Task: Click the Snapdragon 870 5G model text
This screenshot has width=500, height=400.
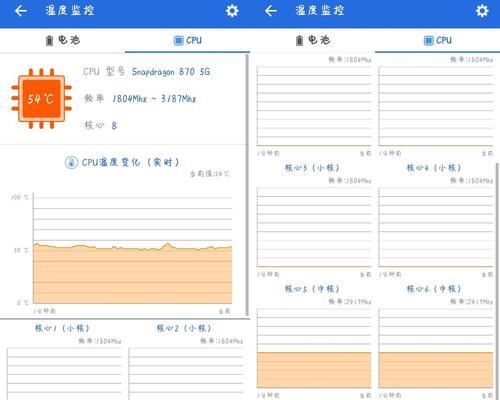Action: click(x=171, y=72)
